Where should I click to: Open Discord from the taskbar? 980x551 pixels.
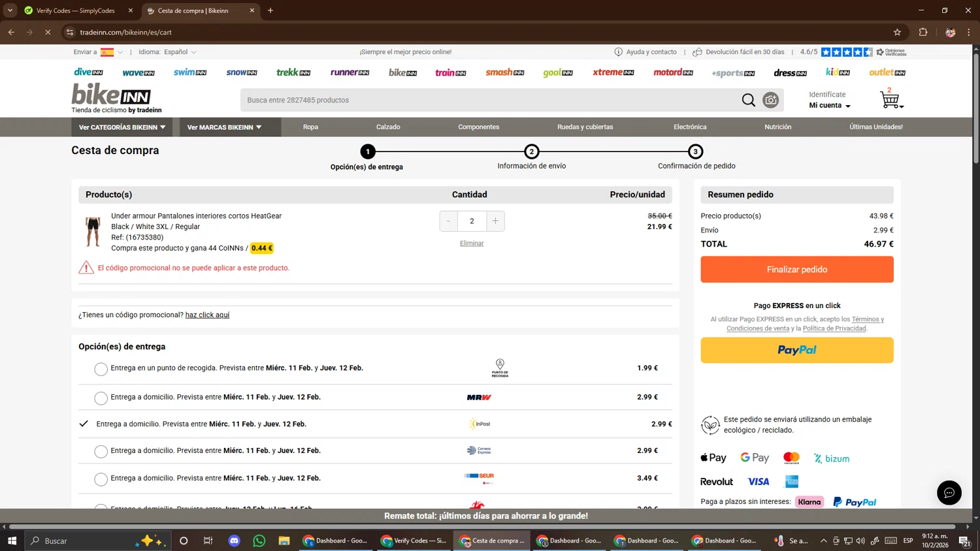[x=234, y=541]
